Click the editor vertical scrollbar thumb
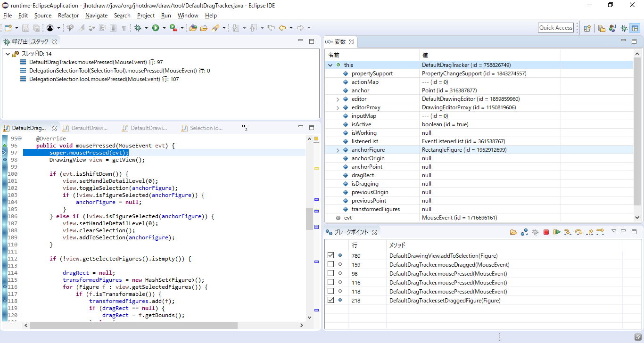The height and width of the screenshot is (343, 644). coord(309,219)
